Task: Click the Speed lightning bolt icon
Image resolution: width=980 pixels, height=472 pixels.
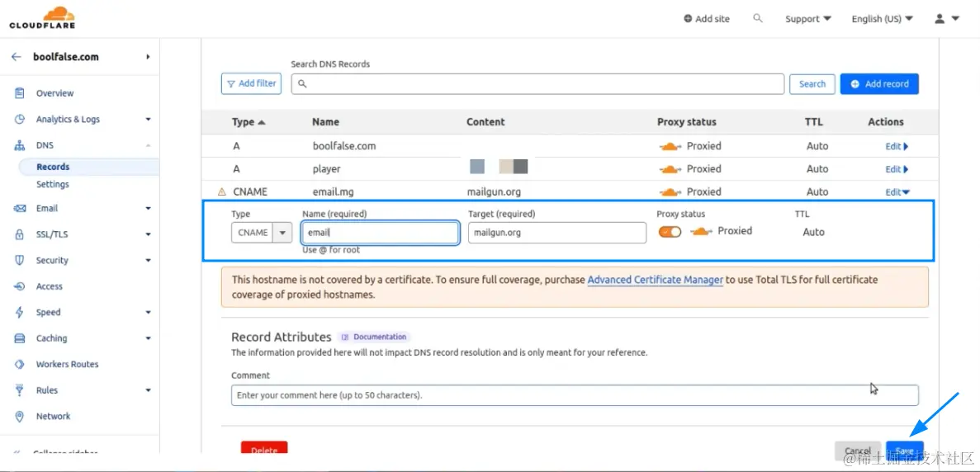Action: [x=19, y=312]
